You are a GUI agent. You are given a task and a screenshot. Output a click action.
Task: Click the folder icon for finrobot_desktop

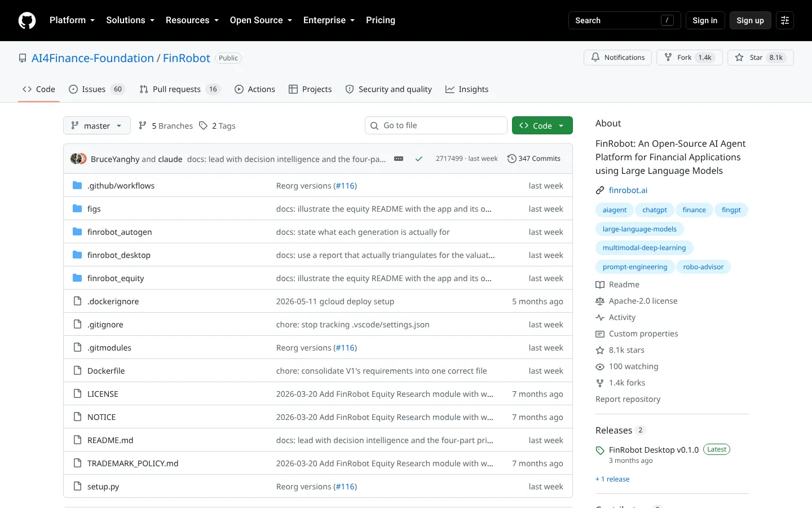(x=77, y=255)
